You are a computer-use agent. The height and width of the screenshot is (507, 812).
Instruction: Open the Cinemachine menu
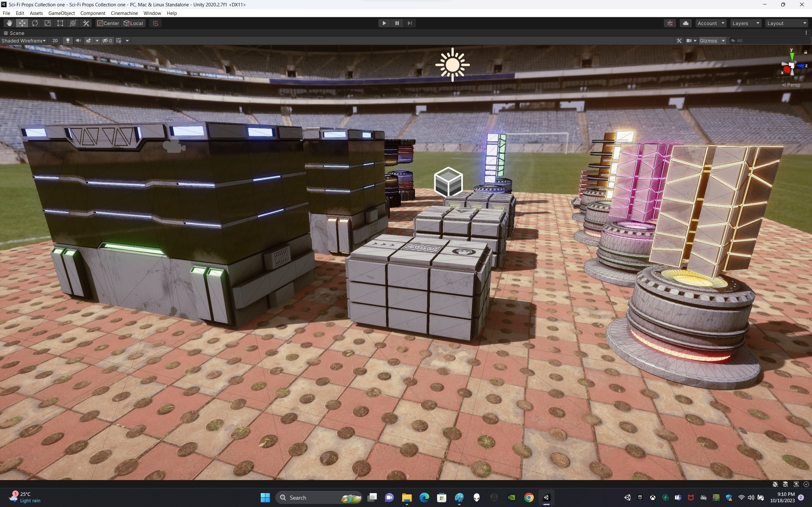click(124, 13)
